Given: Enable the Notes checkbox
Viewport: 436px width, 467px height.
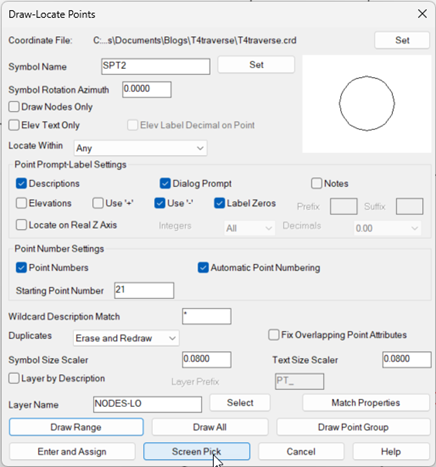Looking at the screenshot, I should tap(316, 184).
